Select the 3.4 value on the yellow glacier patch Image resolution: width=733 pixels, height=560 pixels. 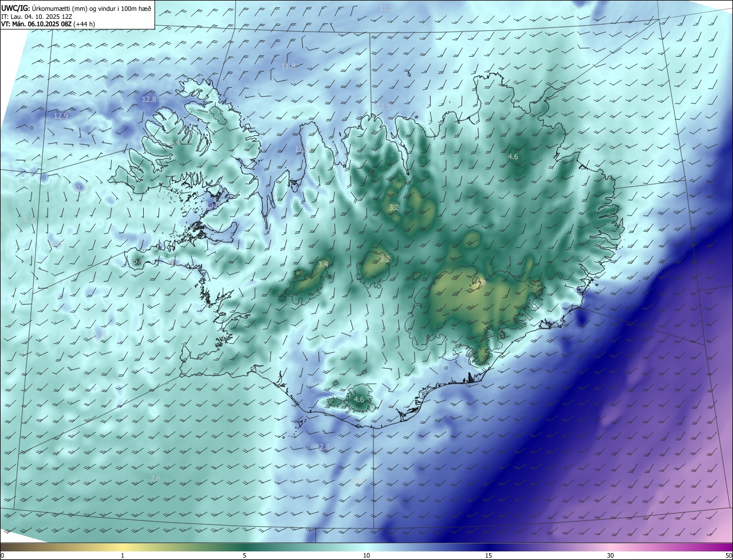click(323, 264)
